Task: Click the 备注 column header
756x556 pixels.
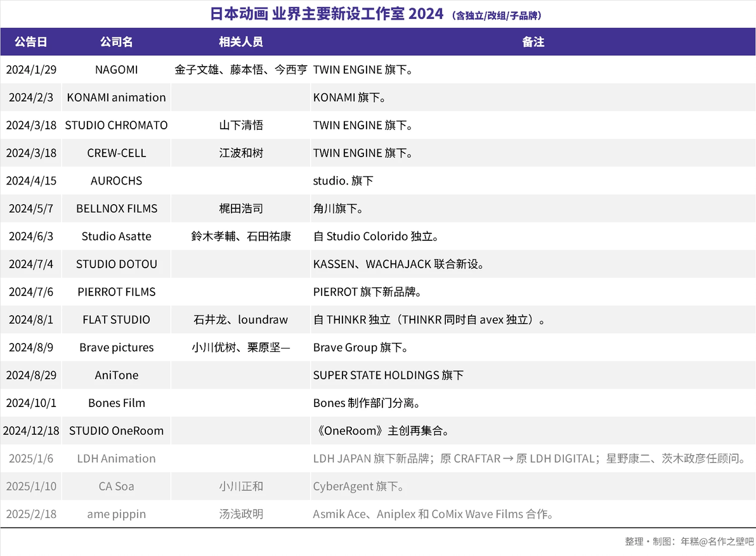Action: click(533, 42)
